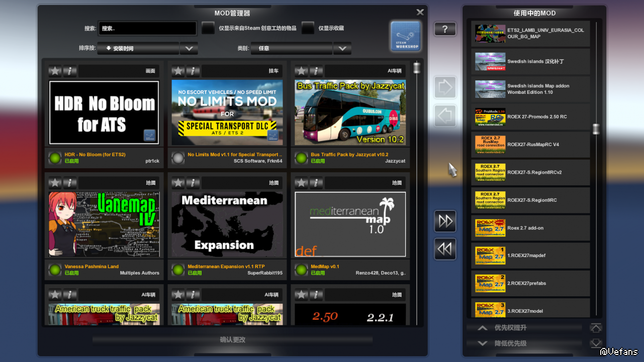644x362 pixels.
Task: Click the mediterranean map 1.0 thumbnail
Action: coord(350,224)
